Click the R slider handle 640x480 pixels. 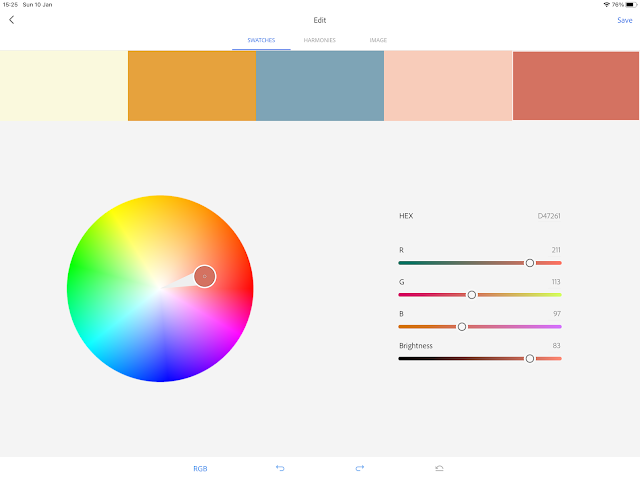(x=530, y=263)
